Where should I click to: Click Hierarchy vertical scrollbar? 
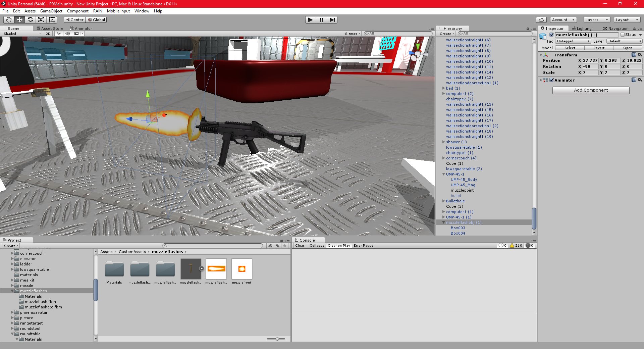click(x=534, y=219)
